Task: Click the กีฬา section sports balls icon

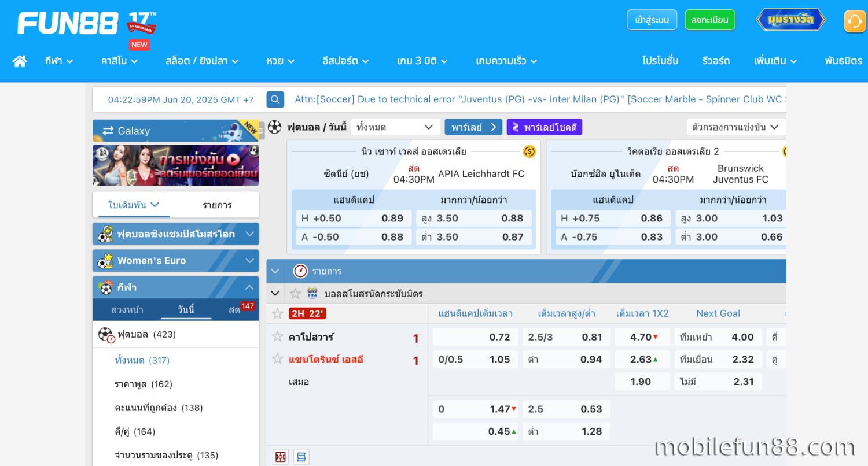Action: [x=105, y=287]
